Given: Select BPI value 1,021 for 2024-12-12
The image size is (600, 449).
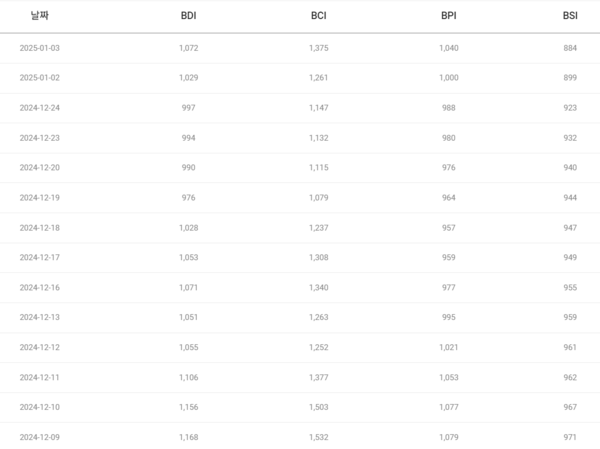Looking at the screenshot, I should [448, 348].
